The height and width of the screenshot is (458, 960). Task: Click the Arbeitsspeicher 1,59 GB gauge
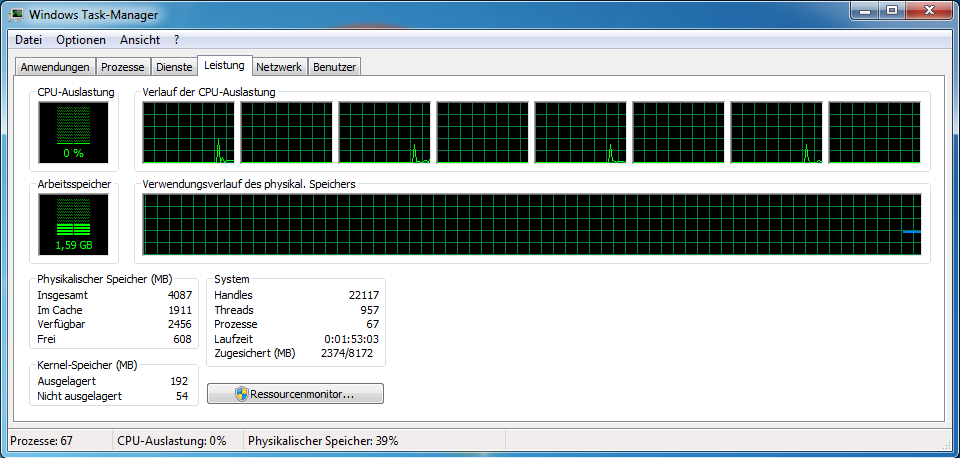(x=73, y=225)
